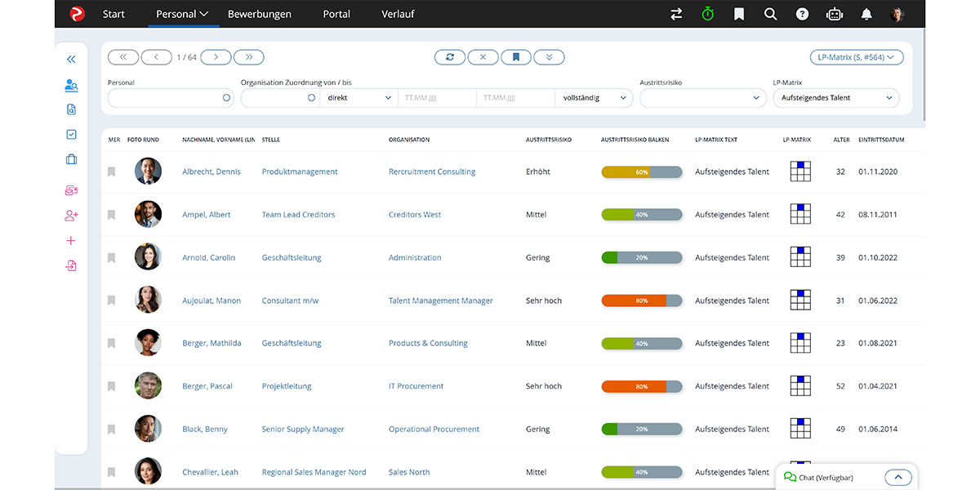Expand the LP-Matrix (S, #564) view selector
980x490 pixels.
857,56
